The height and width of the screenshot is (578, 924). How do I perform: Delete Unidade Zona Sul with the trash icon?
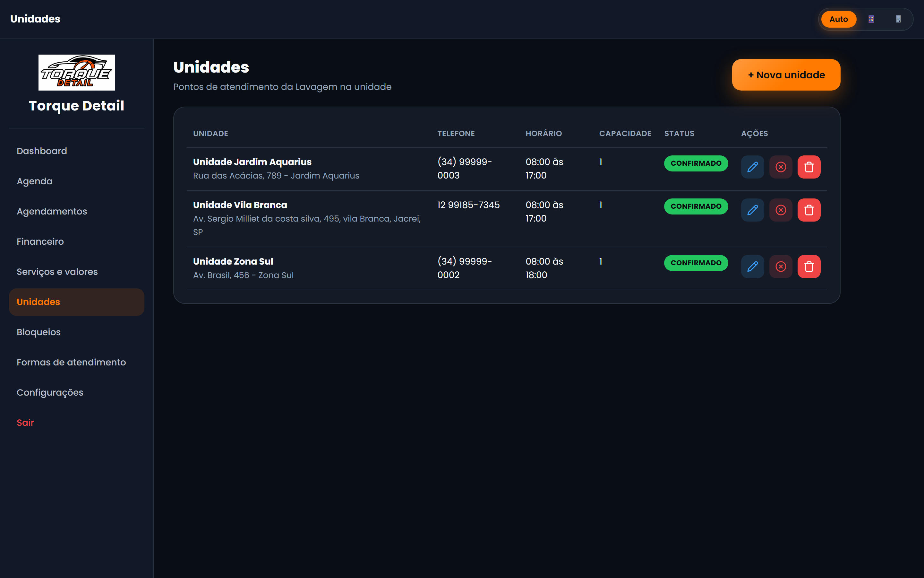809,267
